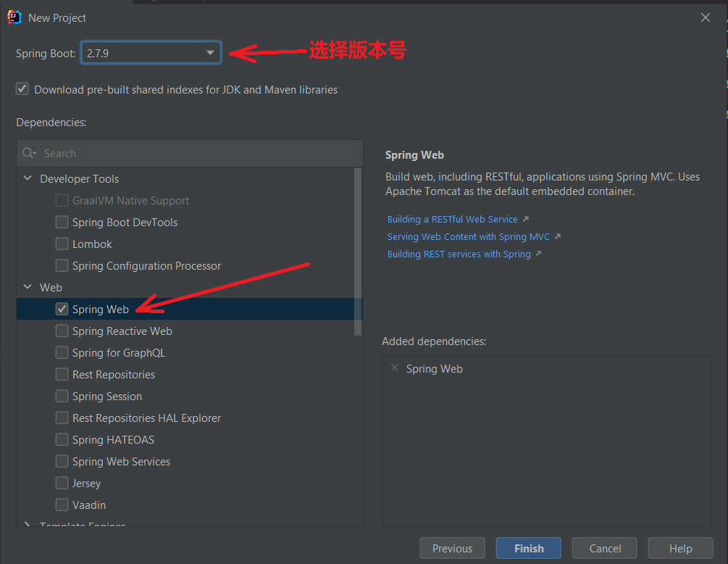Toggle Download pre-built shared indexes checkbox
The image size is (728, 564).
[22, 88]
